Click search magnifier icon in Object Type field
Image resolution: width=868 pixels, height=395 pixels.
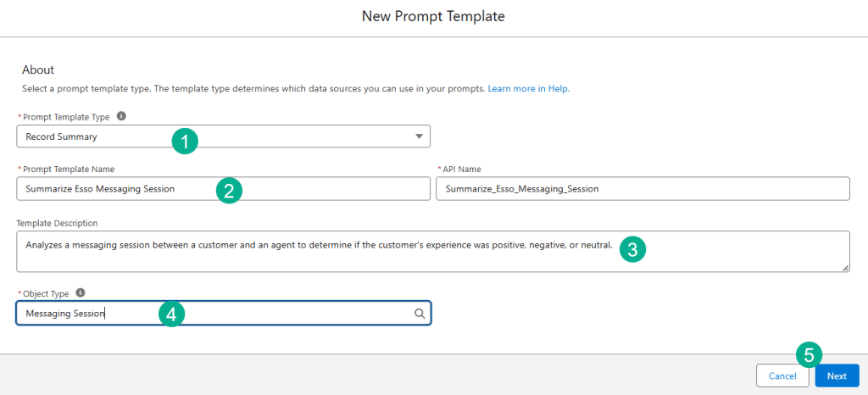(419, 314)
